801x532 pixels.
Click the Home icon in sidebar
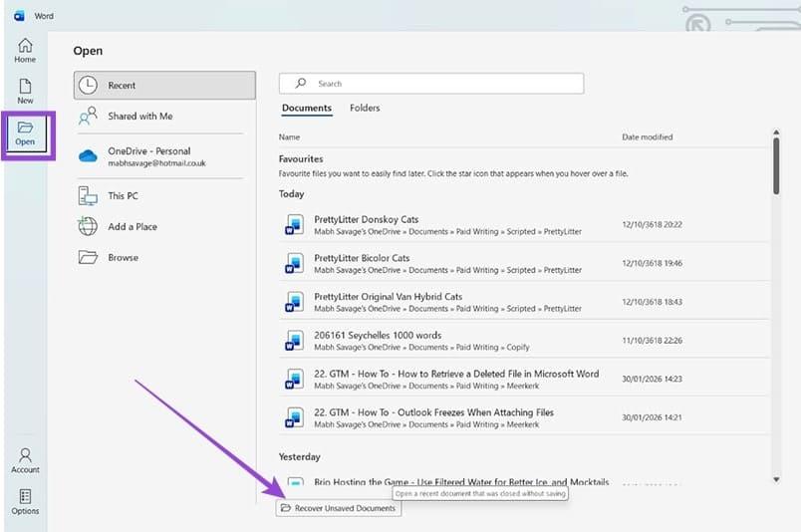click(x=25, y=46)
